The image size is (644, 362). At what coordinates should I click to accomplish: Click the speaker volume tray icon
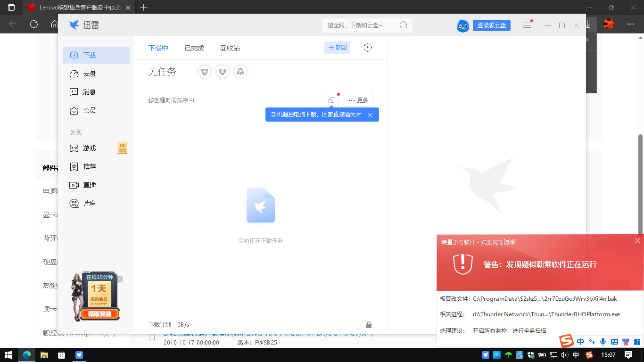[x=564, y=355]
